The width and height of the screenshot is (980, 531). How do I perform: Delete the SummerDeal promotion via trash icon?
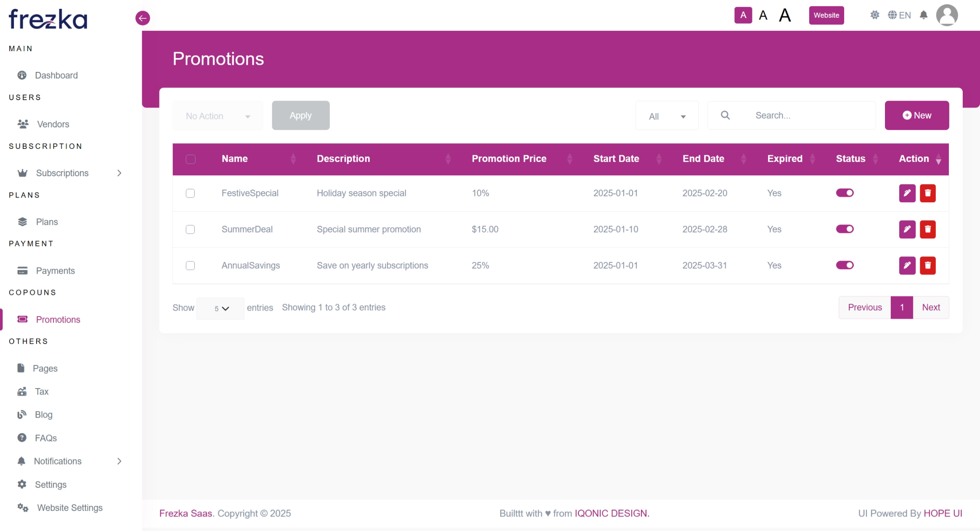coord(927,229)
